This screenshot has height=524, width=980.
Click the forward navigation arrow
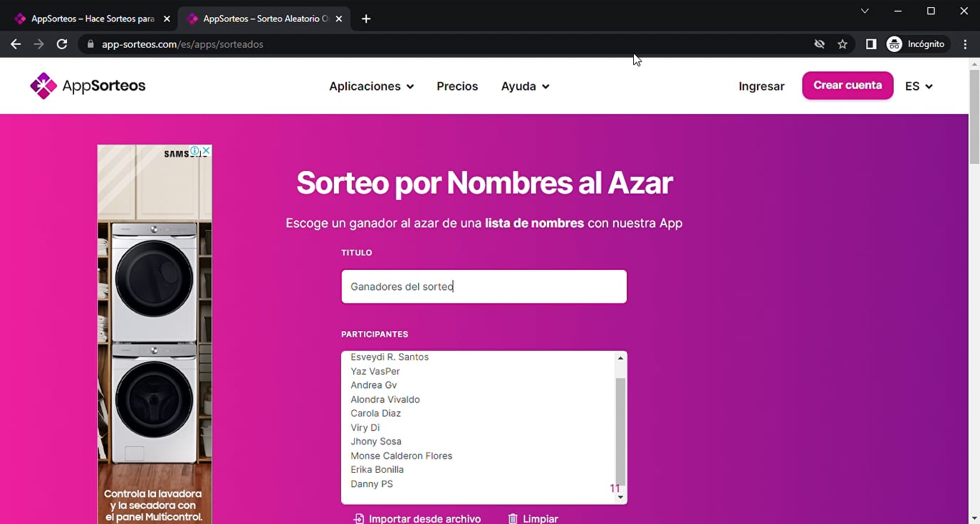38,44
